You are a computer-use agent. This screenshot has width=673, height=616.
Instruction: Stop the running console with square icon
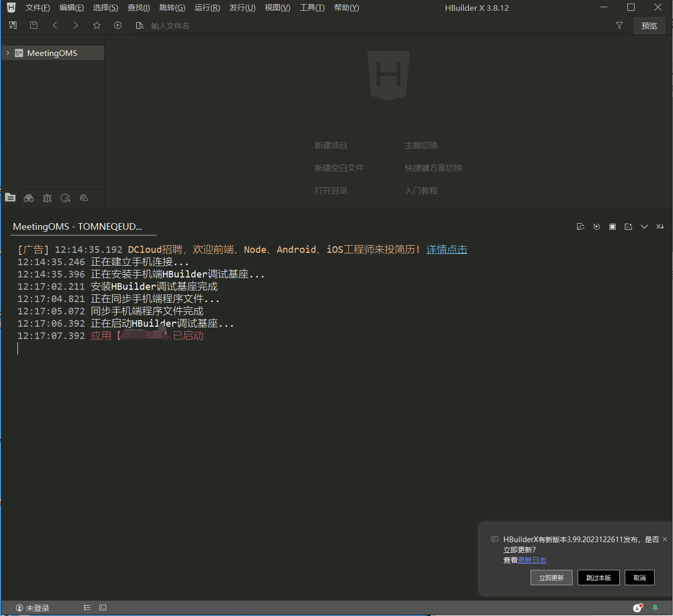point(613,227)
